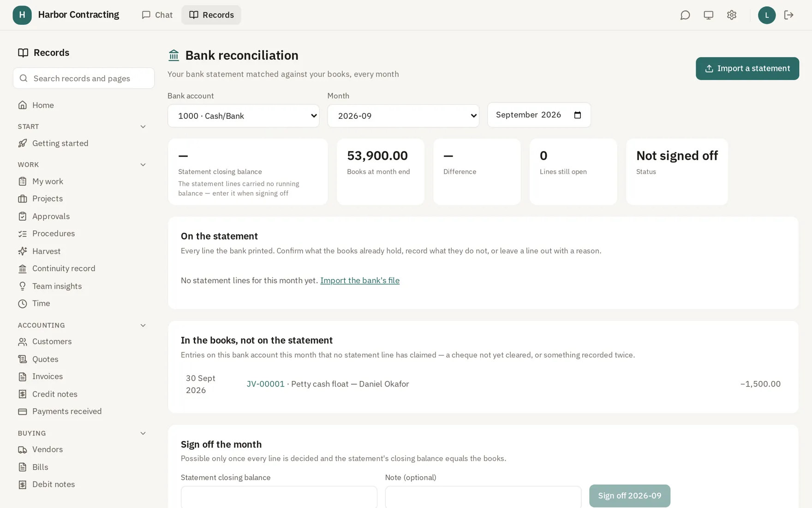Open Bank account dropdown

click(x=244, y=116)
